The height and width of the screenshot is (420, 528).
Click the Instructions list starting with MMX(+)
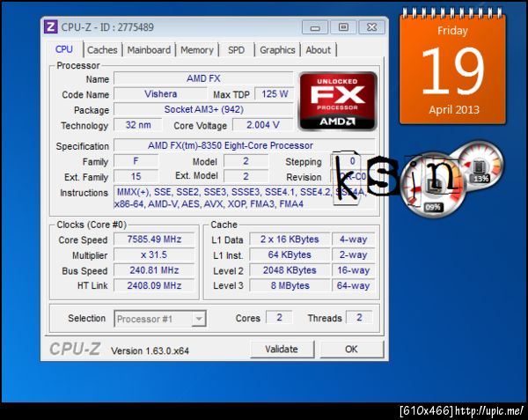coord(244,198)
